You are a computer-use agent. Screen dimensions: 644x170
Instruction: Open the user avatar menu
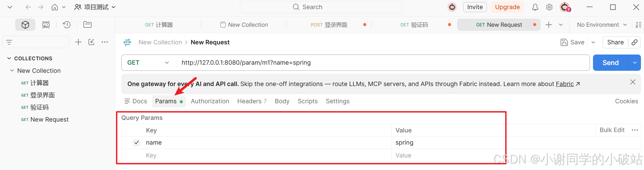(565, 7)
